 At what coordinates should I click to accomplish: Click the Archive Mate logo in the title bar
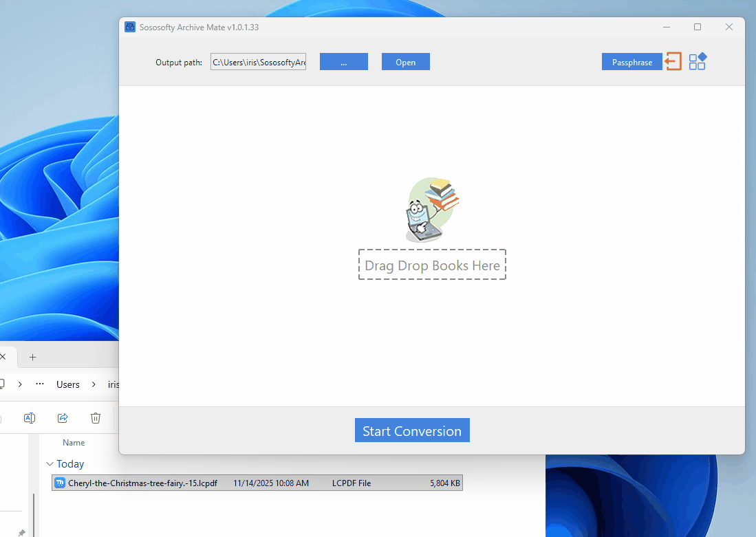coord(130,27)
